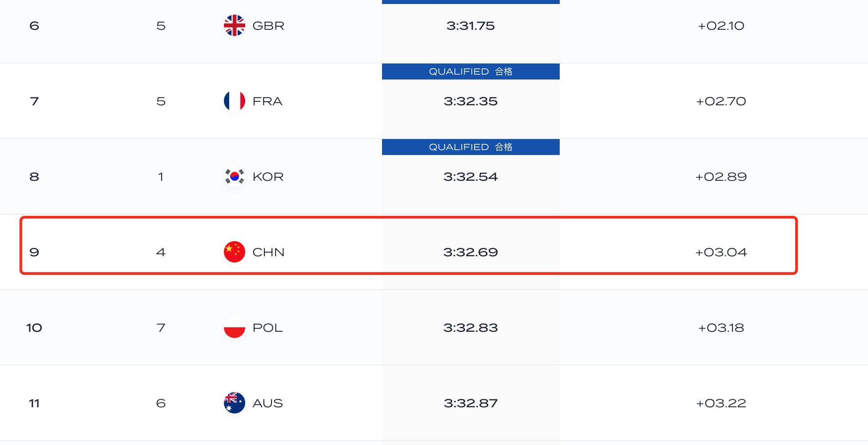Click the China flag icon
Screen dimensions: 868x445
click(234, 252)
